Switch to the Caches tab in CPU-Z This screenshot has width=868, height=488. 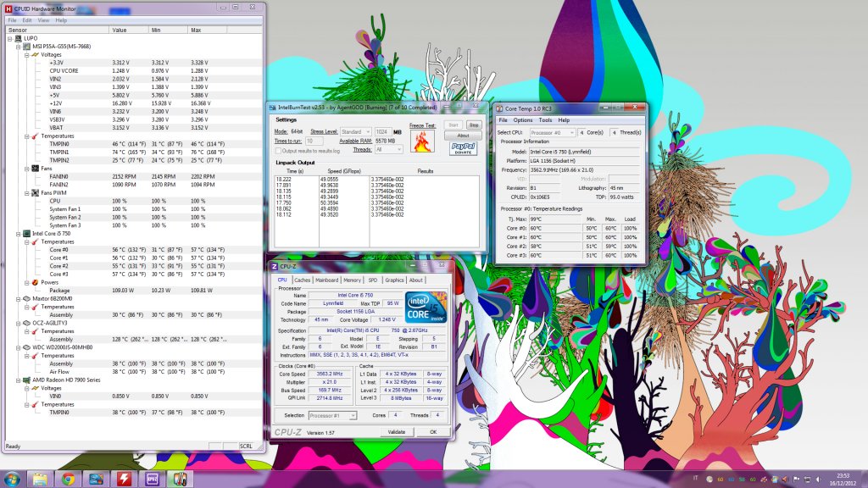coord(303,280)
